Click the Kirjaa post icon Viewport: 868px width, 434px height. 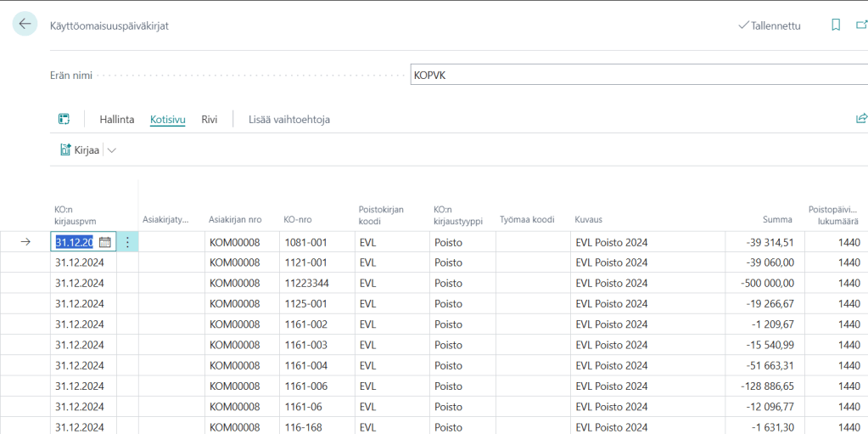pyautogui.click(x=65, y=149)
